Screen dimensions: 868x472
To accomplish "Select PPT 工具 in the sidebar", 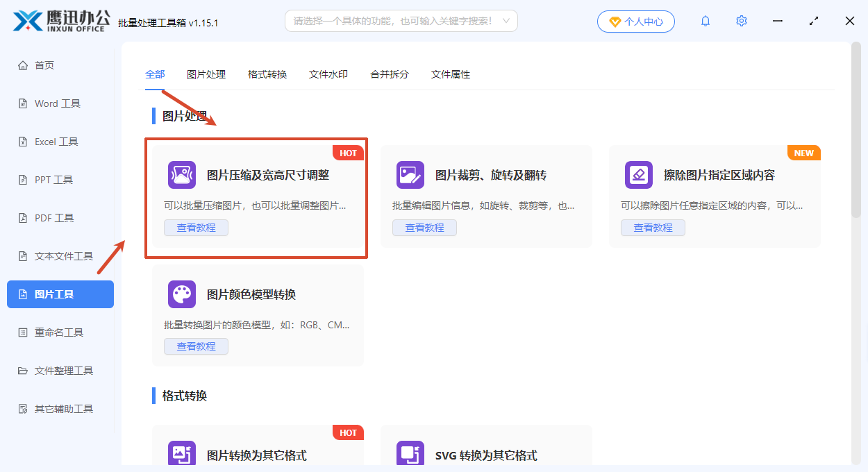I will tap(60, 180).
